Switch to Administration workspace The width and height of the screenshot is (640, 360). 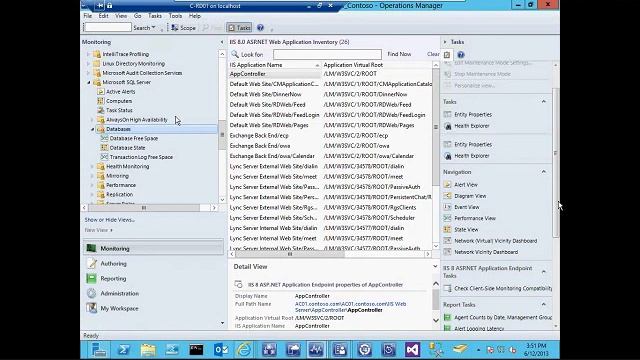[x=120, y=293]
